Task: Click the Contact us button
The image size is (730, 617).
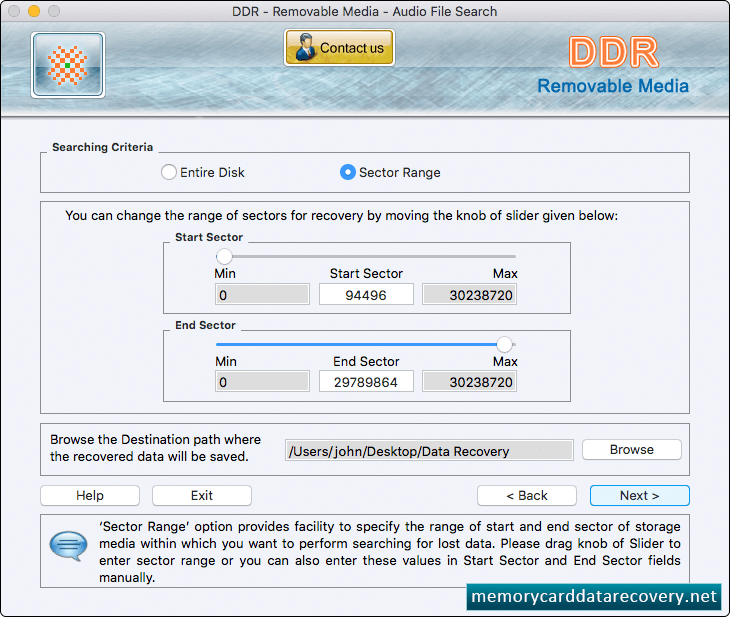Action: tap(339, 47)
